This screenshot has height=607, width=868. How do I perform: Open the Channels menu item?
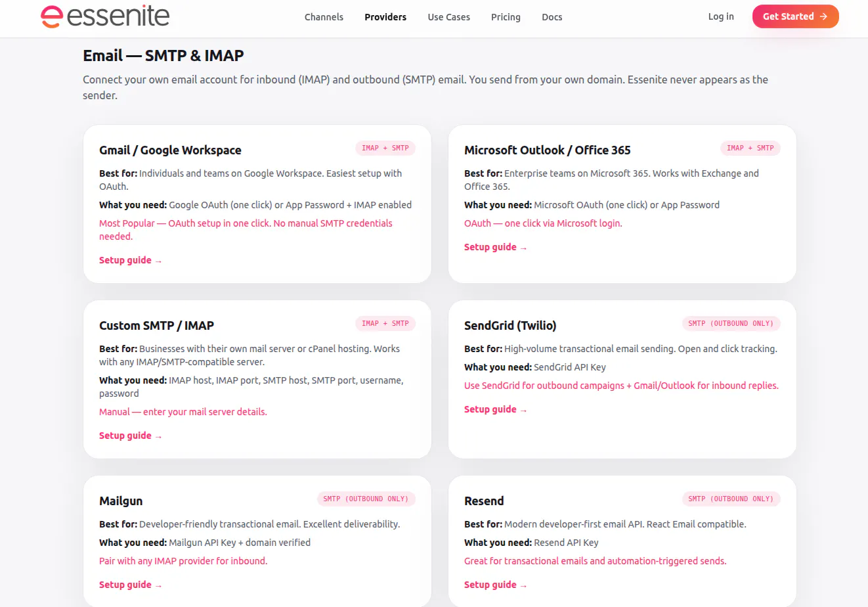324,17
